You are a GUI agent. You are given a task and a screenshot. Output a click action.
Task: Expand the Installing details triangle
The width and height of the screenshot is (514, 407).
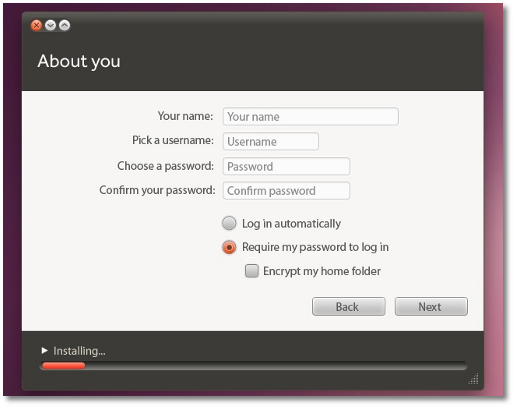[44, 350]
